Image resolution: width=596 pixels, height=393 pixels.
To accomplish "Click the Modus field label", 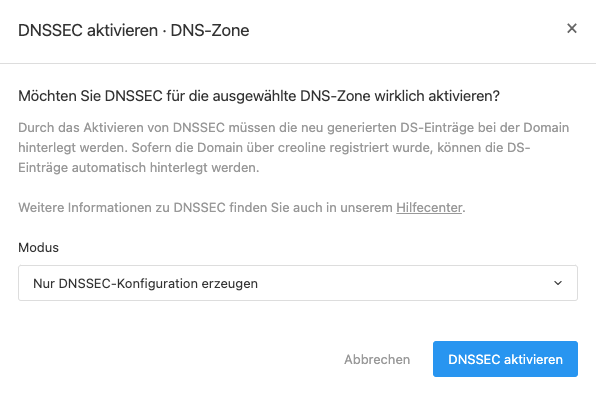I will pyautogui.click(x=38, y=247).
